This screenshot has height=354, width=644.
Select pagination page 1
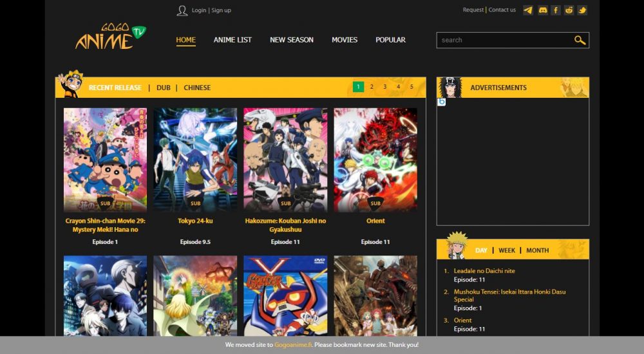(x=358, y=87)
